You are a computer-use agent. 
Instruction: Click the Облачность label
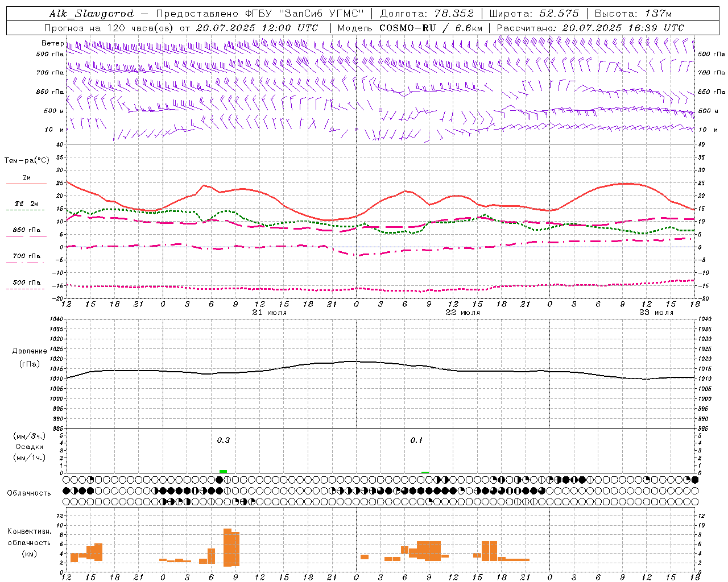pos(28,493)
